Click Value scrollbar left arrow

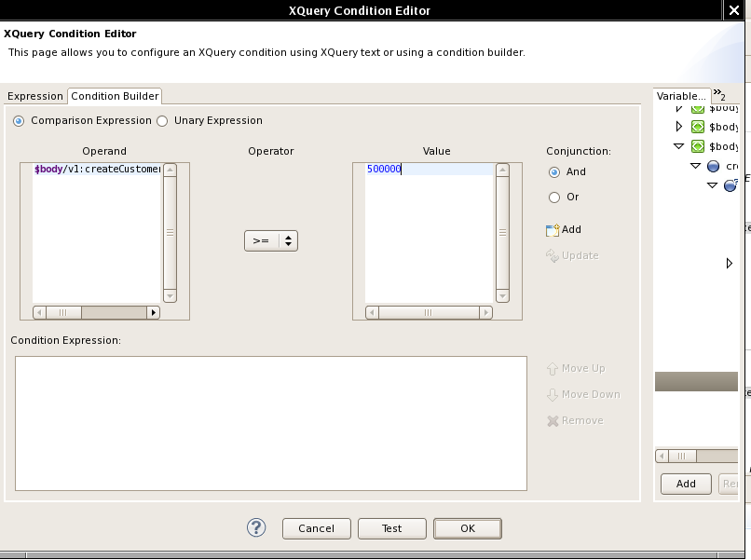tap(372, 312)
